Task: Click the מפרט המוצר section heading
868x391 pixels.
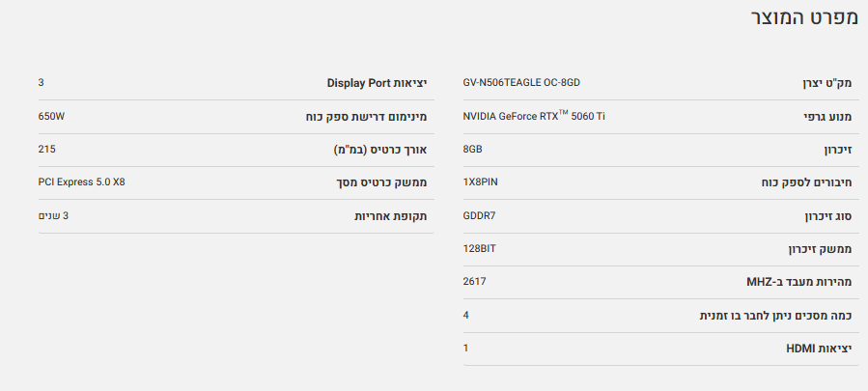Action: [805, 18]
